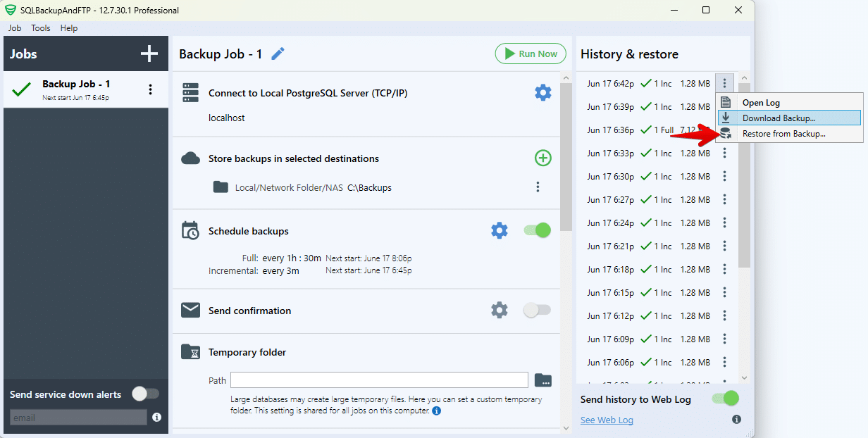Image resolution: width=868 pixels, height=438 pixels.
Task: Open the Tools menu
Action: 41,28
